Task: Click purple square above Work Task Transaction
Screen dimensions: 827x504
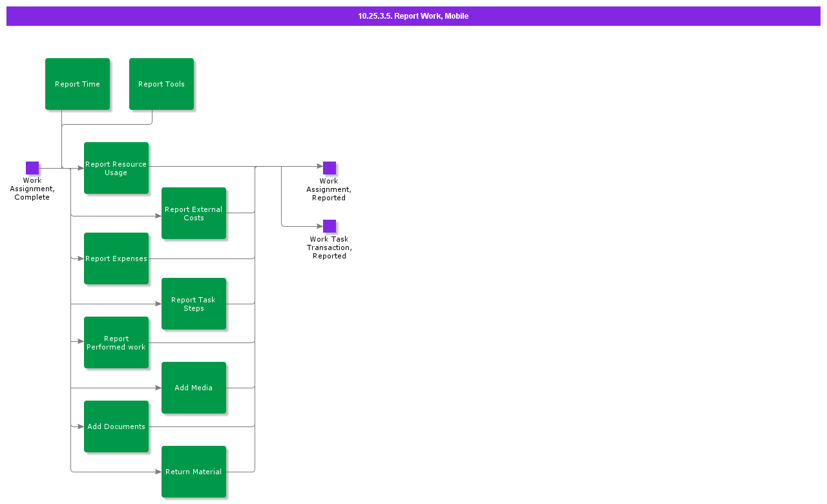Action: tap(330, 226)
